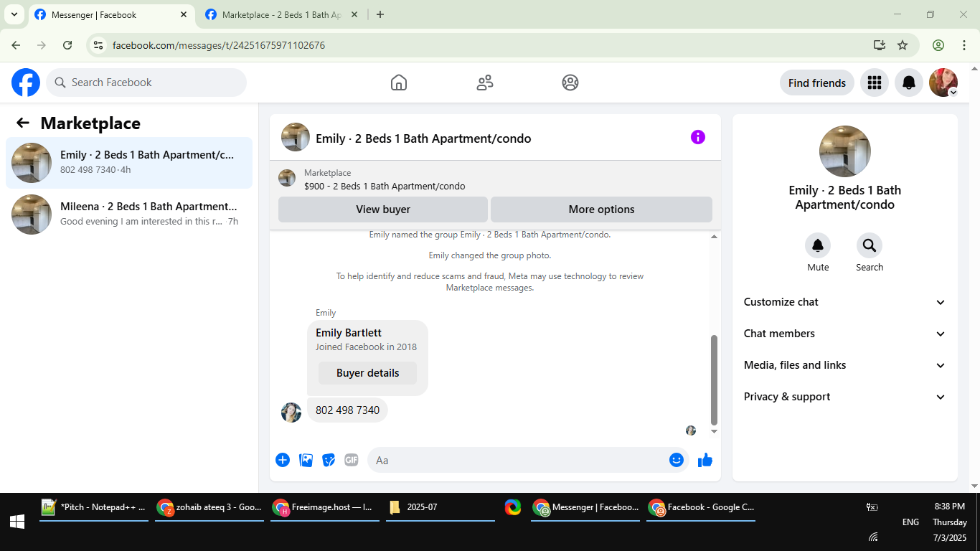The height and width of the screenshot is (551, 980).
Task: Open the $900 - 2 Beds 1 Bath listing link
Action: point(385,186)
